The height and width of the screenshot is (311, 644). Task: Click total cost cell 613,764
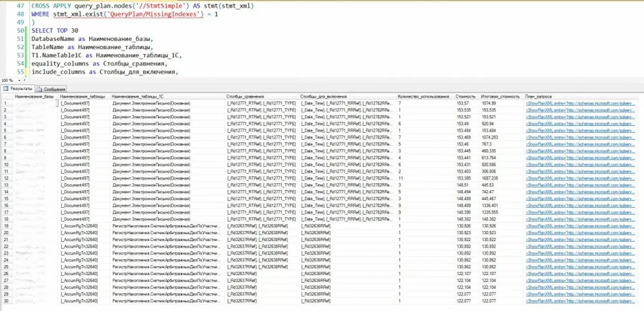pos(489,158)
